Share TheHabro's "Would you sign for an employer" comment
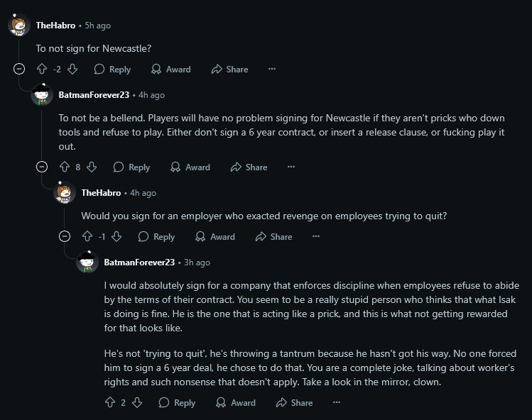Screen dimensions: 532x420 [x=273, y=237]
